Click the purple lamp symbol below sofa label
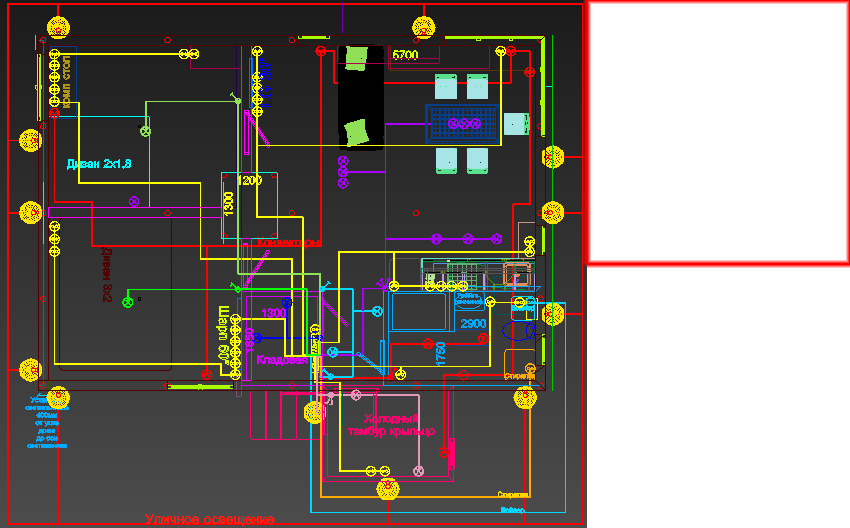 point(134,202)
